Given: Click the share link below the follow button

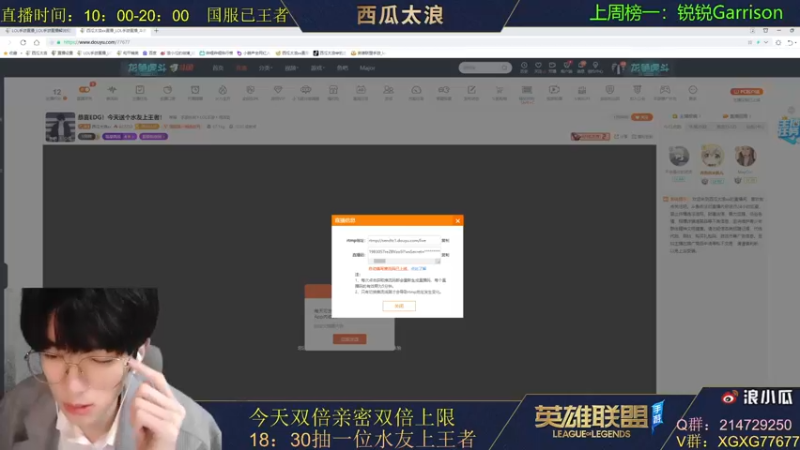Looking at the screenshot, I should click(622, 136).
